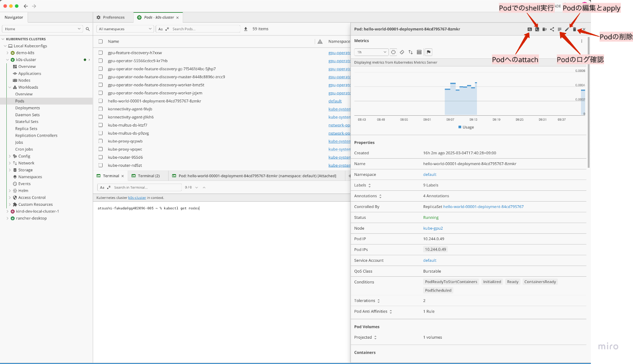This screenshot has width=633, height=364.
Task: Click the Search in Terminal input field
Action: pyautogui.click(x=146, y=187)
